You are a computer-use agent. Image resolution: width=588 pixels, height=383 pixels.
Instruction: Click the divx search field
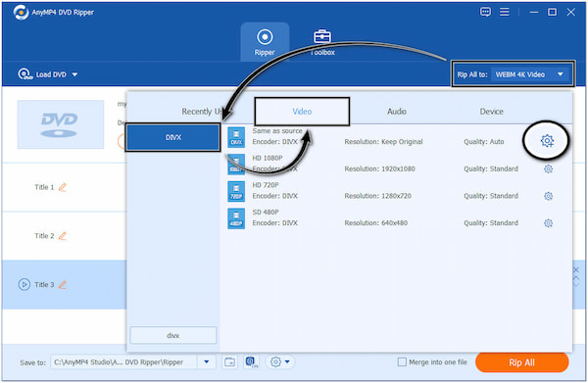pos(172,335)
